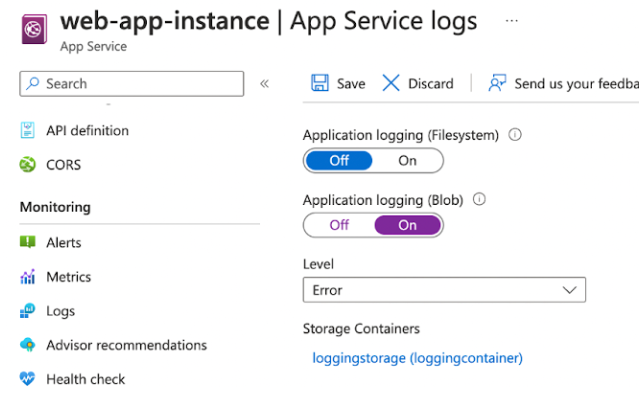Click the Level field label

[x=318, y=264]
